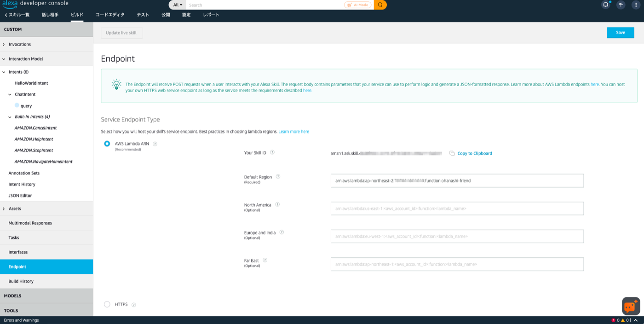
Task: Toggle the AI Mode button in search
Action: click(x=357, y=5)
